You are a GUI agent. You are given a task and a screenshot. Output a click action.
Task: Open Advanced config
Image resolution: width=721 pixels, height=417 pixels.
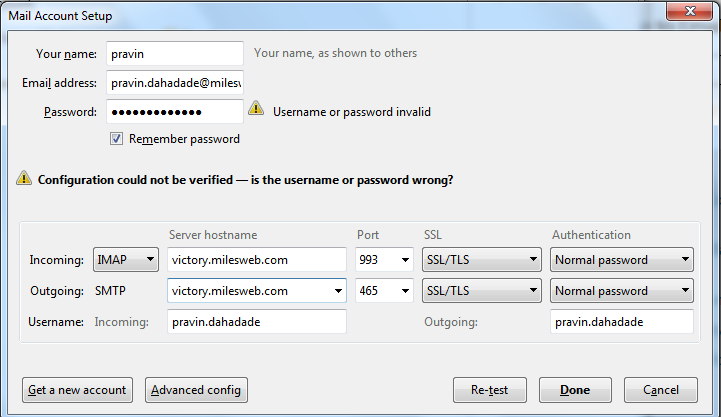point(196,390)
